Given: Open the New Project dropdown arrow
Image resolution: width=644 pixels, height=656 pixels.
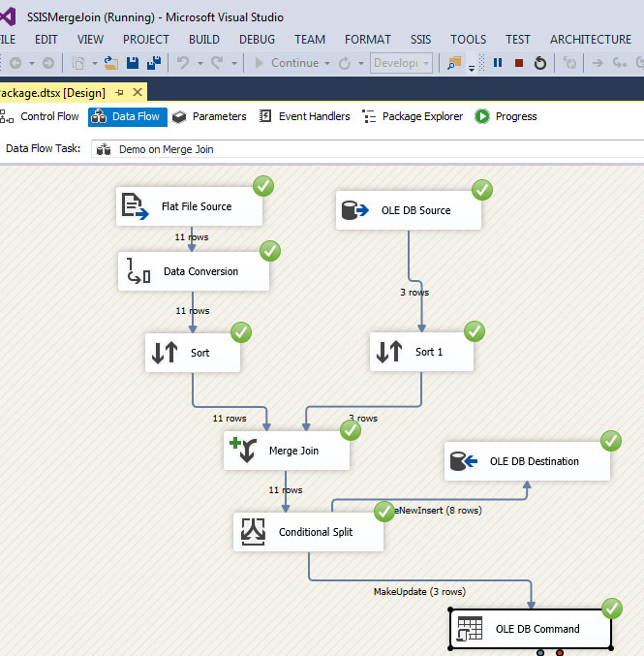Looking at the screenshot, I should point(95,64).
